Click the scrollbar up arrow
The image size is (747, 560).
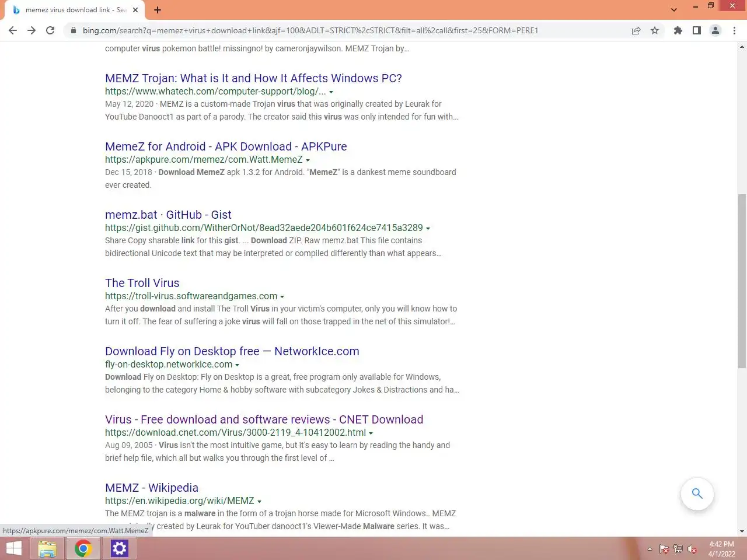coord(742,45)
